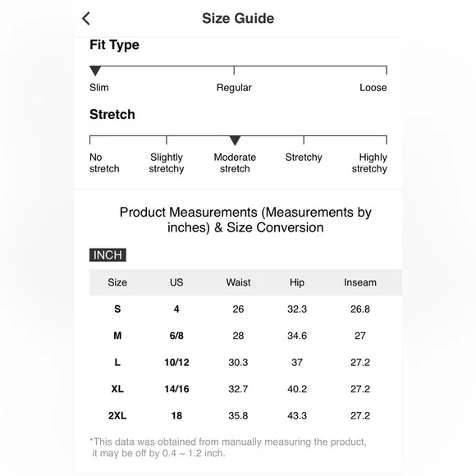Click the Size column header
476x476 pixels.
coord(117,282)
